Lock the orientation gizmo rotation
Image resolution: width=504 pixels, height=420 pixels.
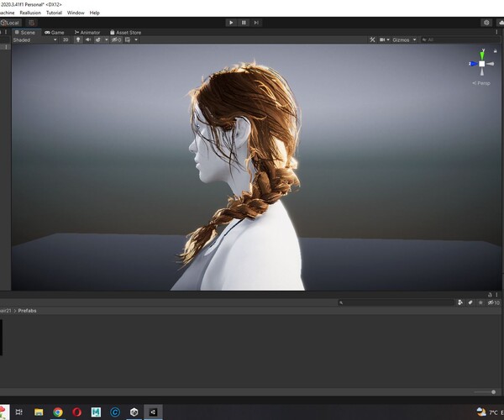click(495, 50)
